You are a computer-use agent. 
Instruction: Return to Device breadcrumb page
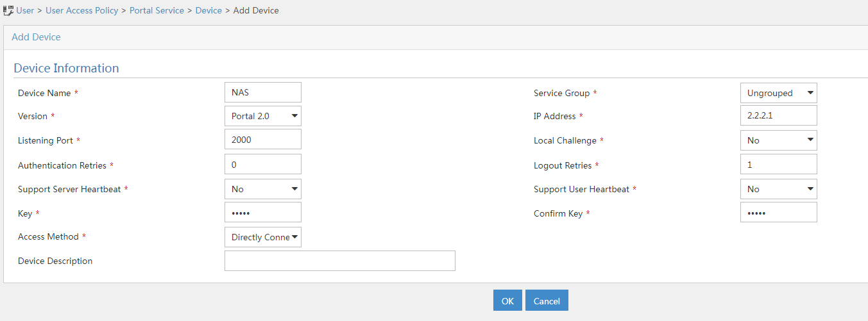208,10
